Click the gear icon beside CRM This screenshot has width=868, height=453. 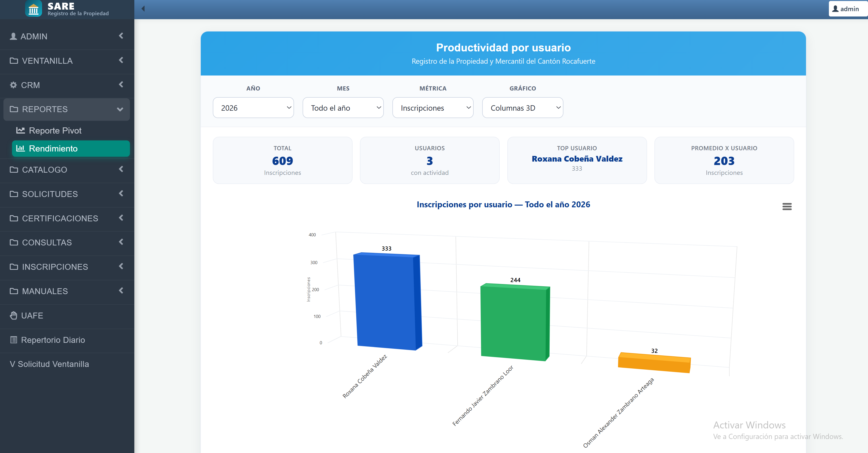[x=13, y=85]
